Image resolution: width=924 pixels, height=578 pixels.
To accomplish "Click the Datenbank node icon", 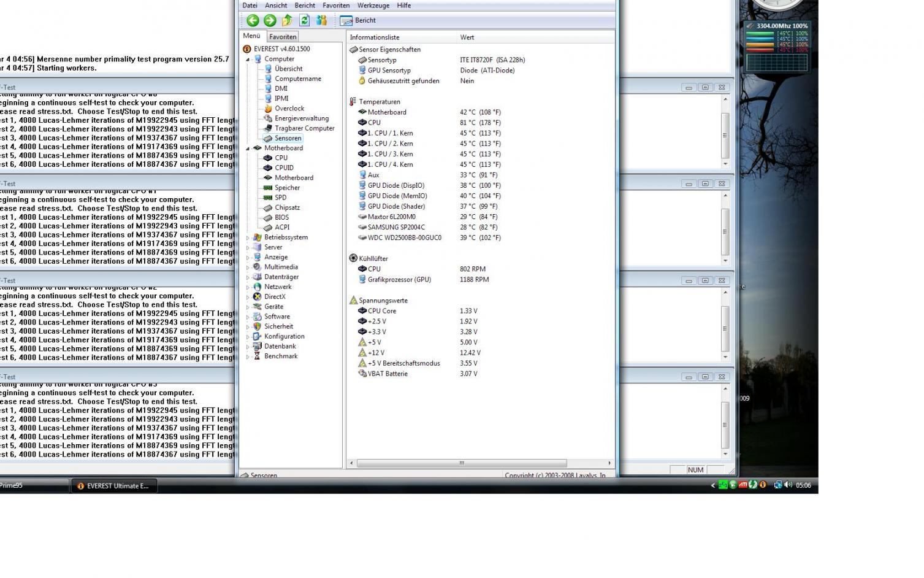I will [258, 347].
